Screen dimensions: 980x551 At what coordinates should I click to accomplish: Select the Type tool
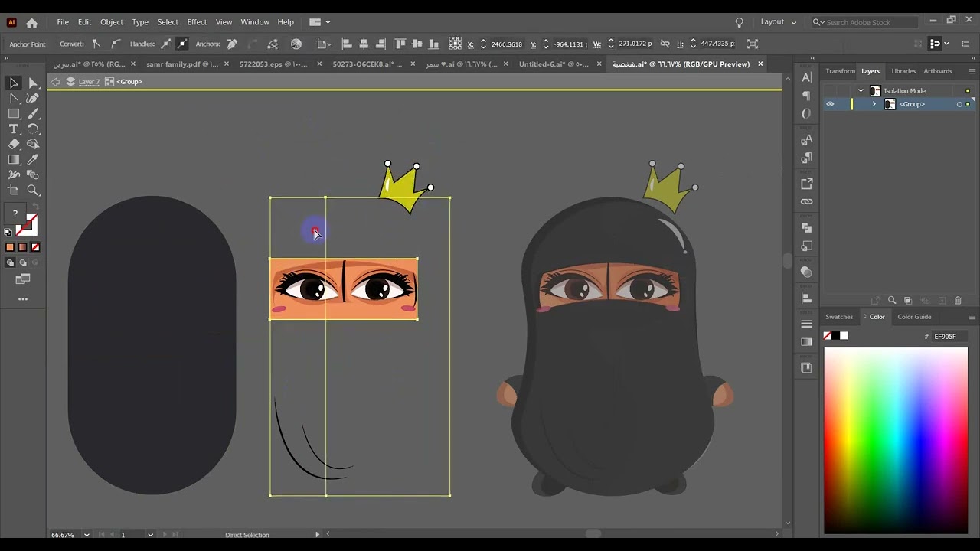click(x=14, y=129)
